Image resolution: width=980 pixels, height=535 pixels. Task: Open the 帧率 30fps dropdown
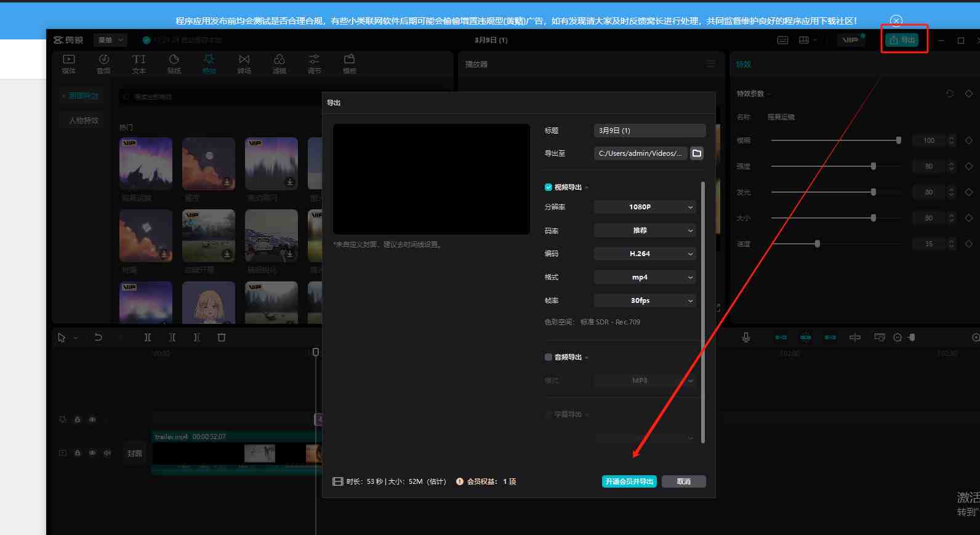[645, 300]
